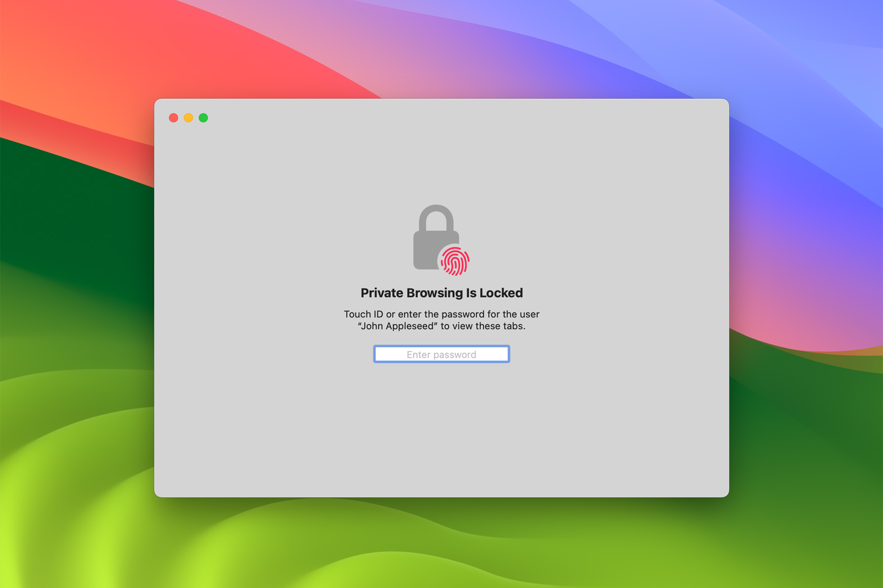Click the yellow minimize button
This screenshot has height=588, width=883.
click(x=187, y=119)
